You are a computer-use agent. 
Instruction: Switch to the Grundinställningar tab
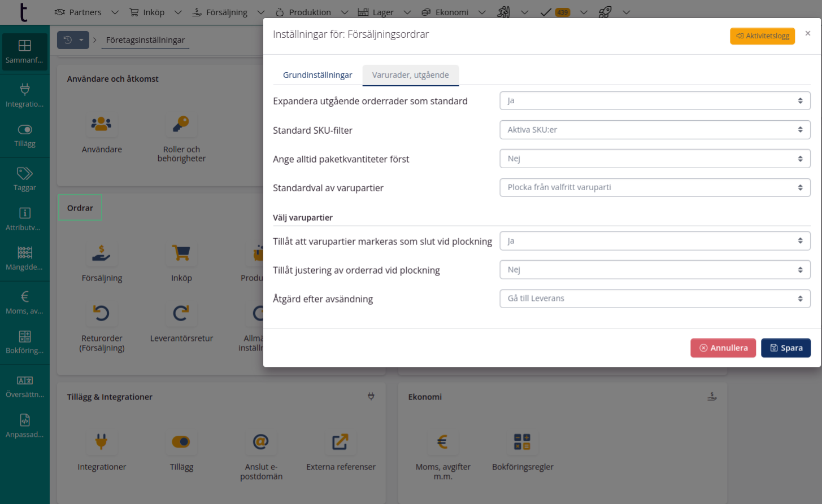coord(318,75)
